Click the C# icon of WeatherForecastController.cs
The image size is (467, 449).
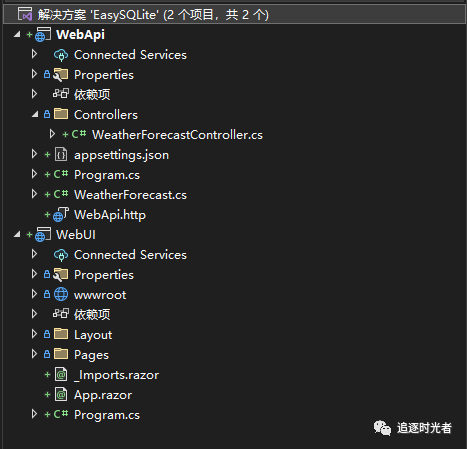tap(79, 134)
